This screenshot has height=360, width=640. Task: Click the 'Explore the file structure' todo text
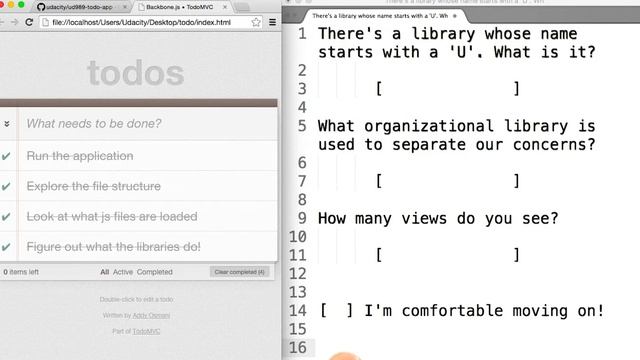click(x=93, y=186)
